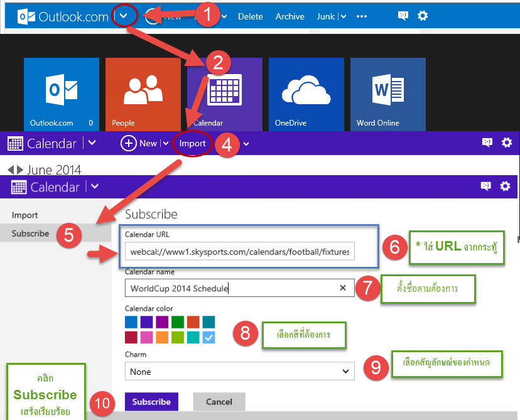The width and height of the screenshot is (520, 420).
Task: Open the Calendar tile
Action: [224, 94]
